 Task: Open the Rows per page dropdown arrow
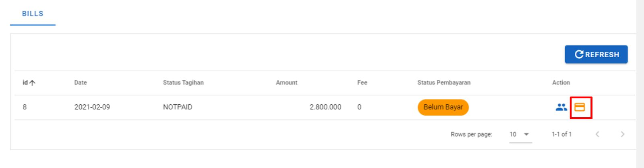tap(526, 134)
